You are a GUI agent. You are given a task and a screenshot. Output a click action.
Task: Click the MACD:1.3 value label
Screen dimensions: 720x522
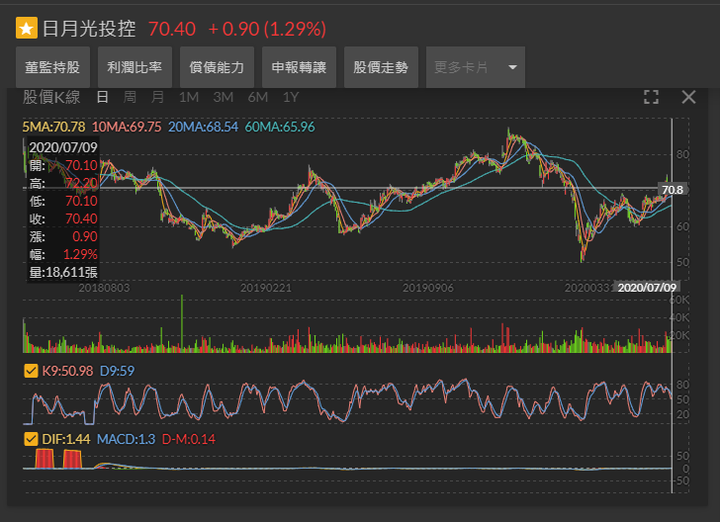[x=126, y=439]
